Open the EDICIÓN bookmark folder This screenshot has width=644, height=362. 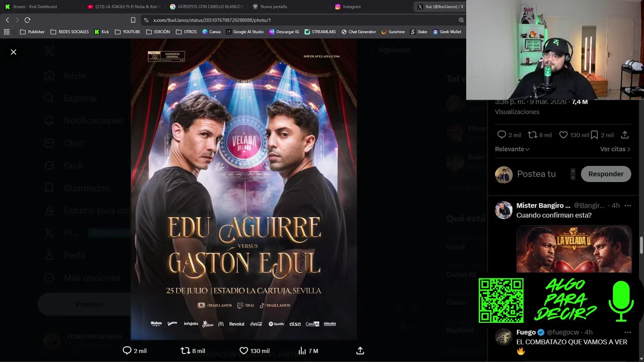tap(158, 32)
